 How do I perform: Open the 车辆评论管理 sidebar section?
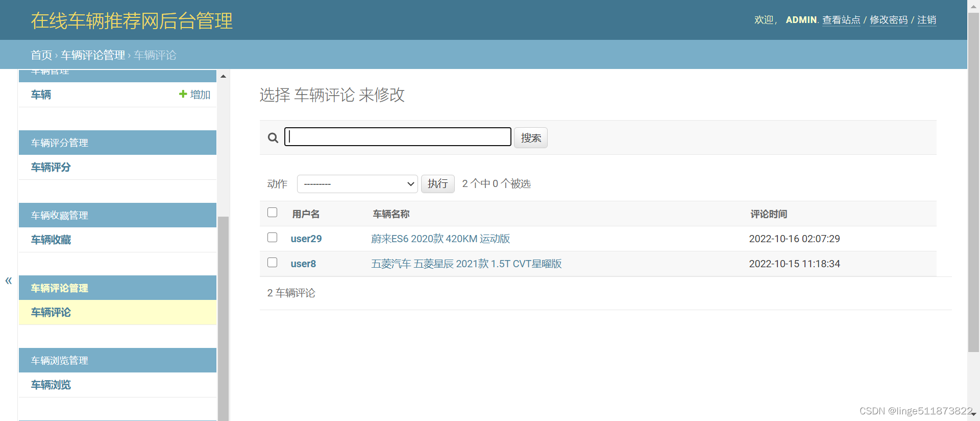coord(60,288)
